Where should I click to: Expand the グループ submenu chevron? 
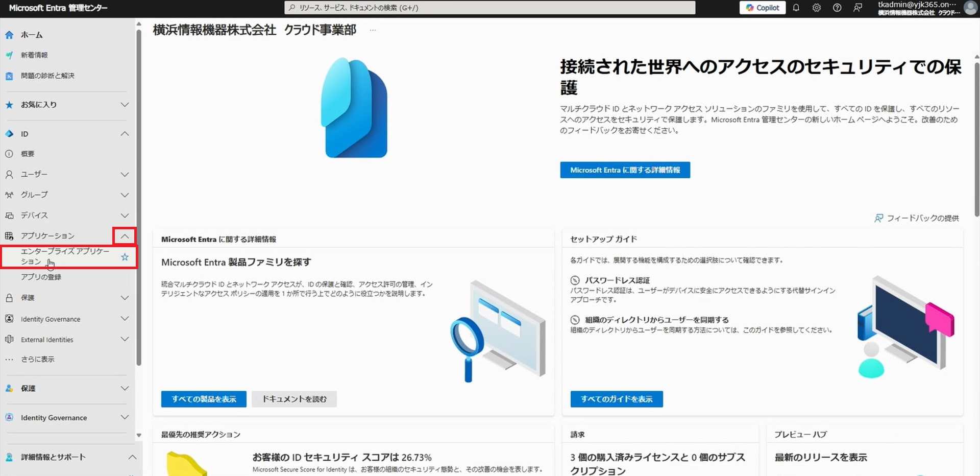pyautogui.click(x=125, y=195)
